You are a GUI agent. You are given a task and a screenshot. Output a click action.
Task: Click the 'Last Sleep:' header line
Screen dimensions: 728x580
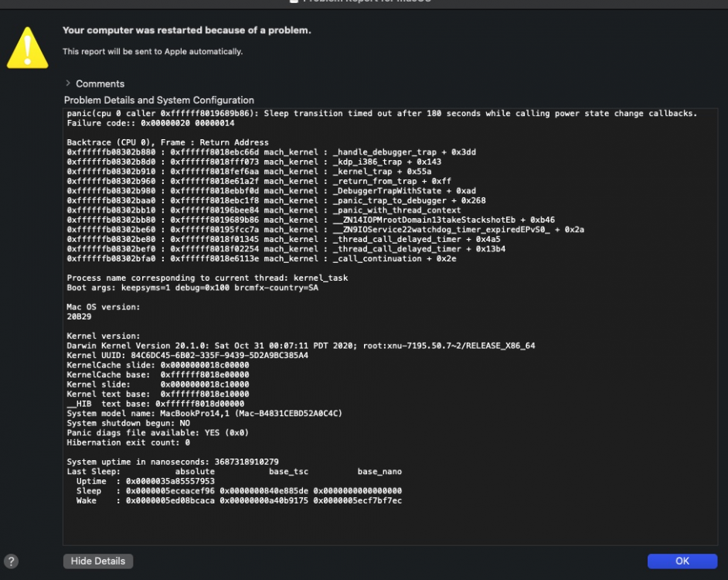tap(234, 472)
